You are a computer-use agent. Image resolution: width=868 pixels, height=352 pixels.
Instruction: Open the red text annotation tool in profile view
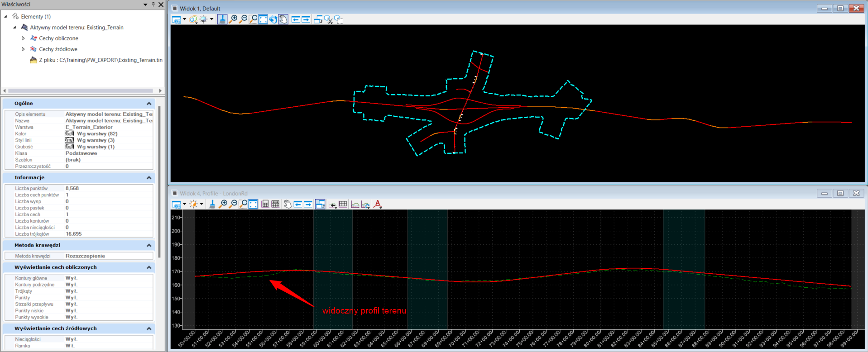(x=378, y=205)
